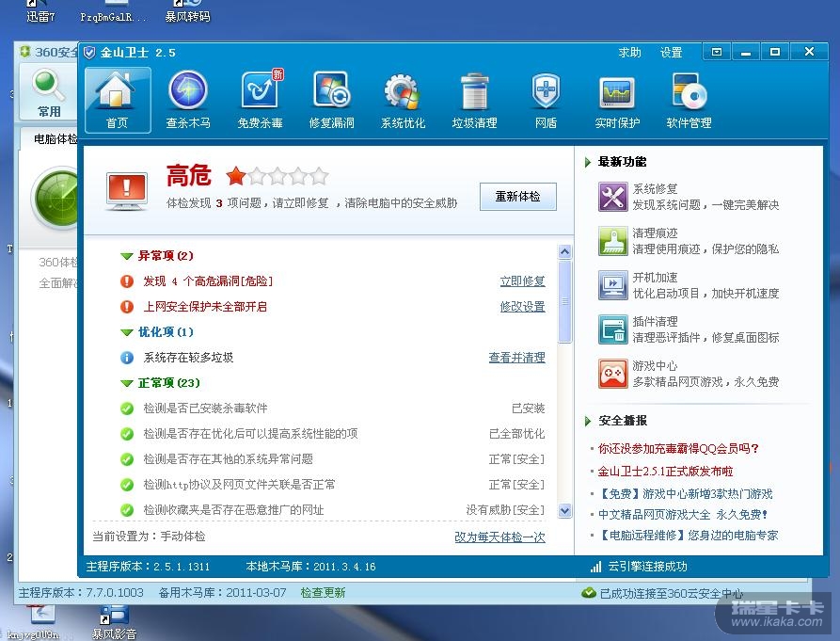The width and height of the screenshot is (840, 641).
Task: Click the results list scrollbar thumb
Action: click(564, 301)
